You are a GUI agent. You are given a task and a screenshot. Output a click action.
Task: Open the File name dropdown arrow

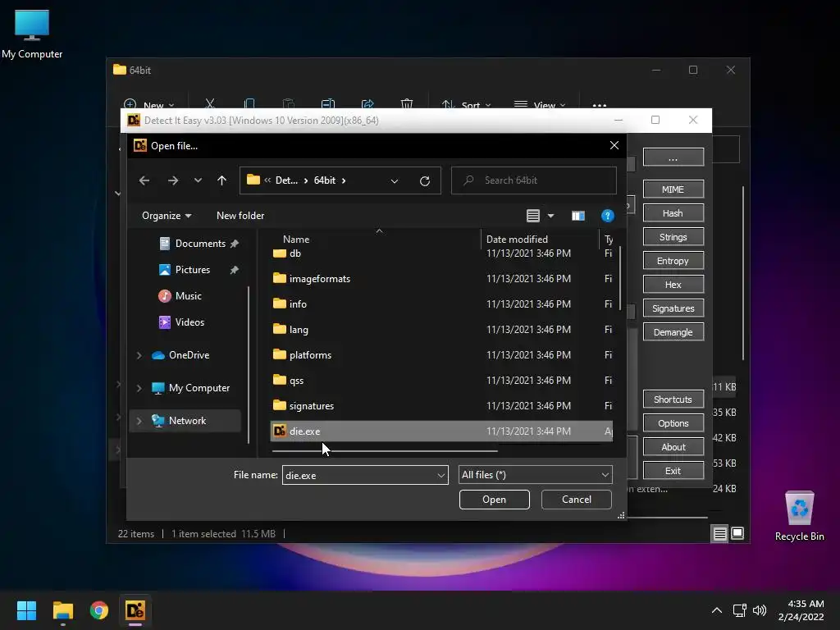(x=441, y=475)
